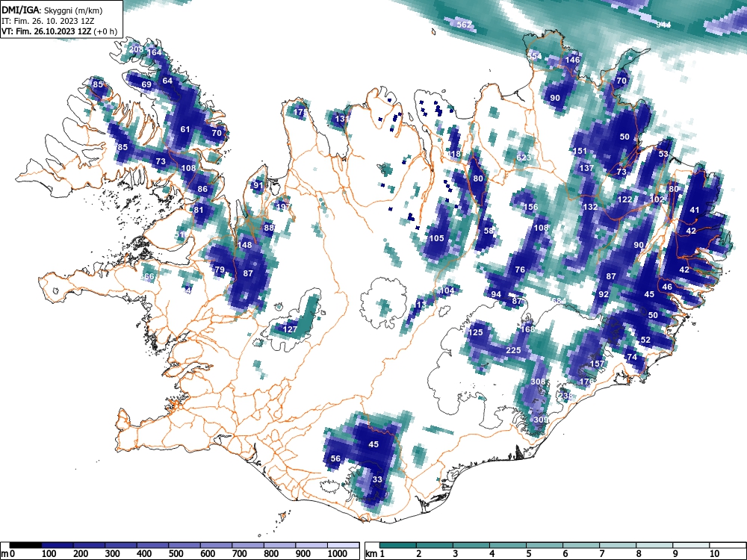747x560 pixels.
Task: Click the visibility value 81
Action: 199,210
